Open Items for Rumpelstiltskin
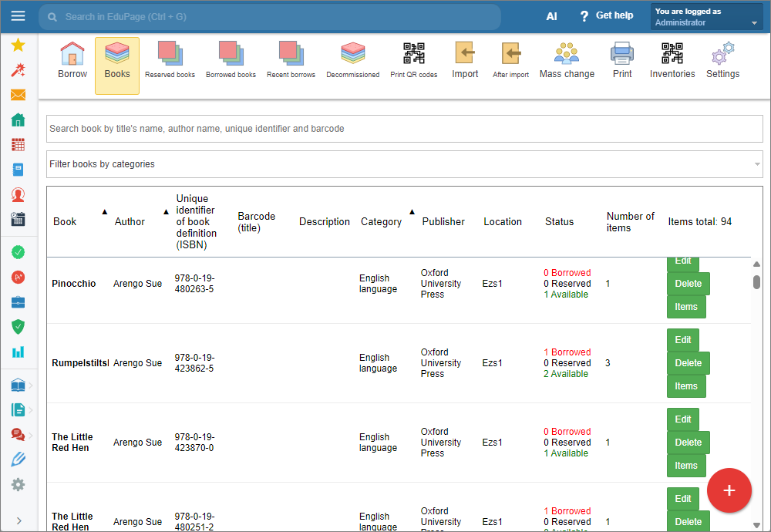This screenshot has width=771, height=532. point(686,386)
